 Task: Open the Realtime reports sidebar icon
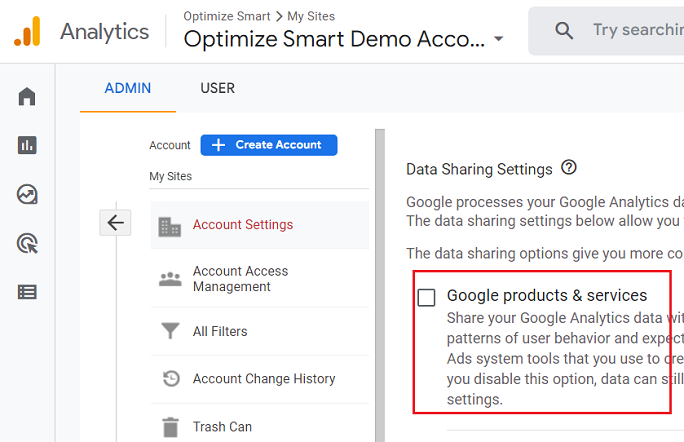[27, 194]
